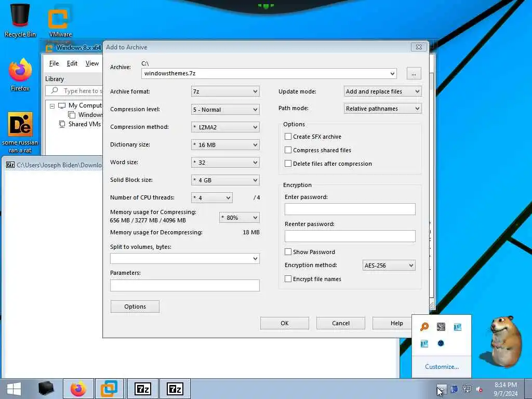Open the clock showing 8:14 PM
The height and width of the screenshot is (399, 532).
click(x=506, y=389)
